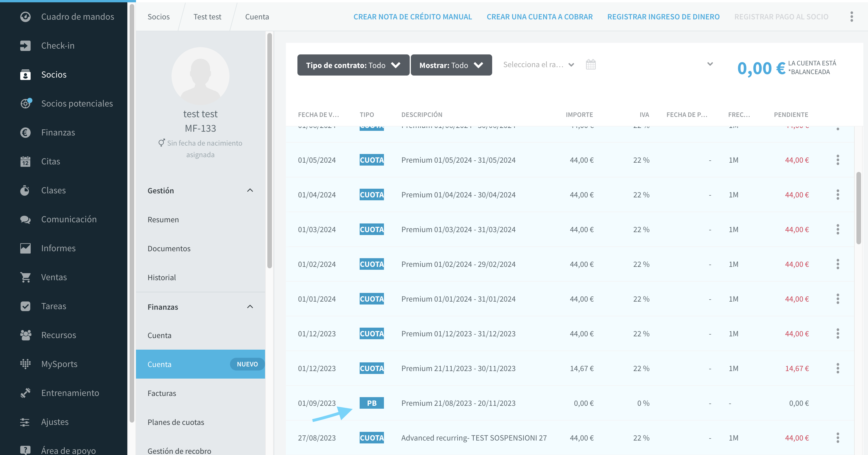868x455 pixels.
Task: Click the Socios breadcrumb link
Action: [x=158, y=17]
